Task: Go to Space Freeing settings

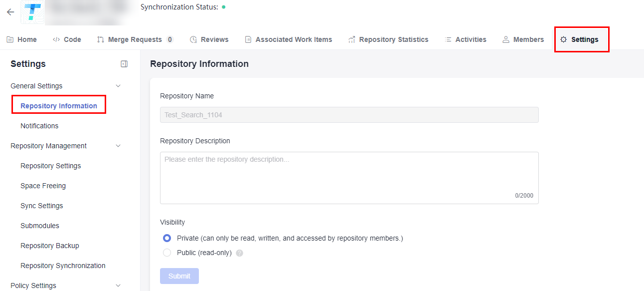Action: pyautogui.click(x=43, y=186)
